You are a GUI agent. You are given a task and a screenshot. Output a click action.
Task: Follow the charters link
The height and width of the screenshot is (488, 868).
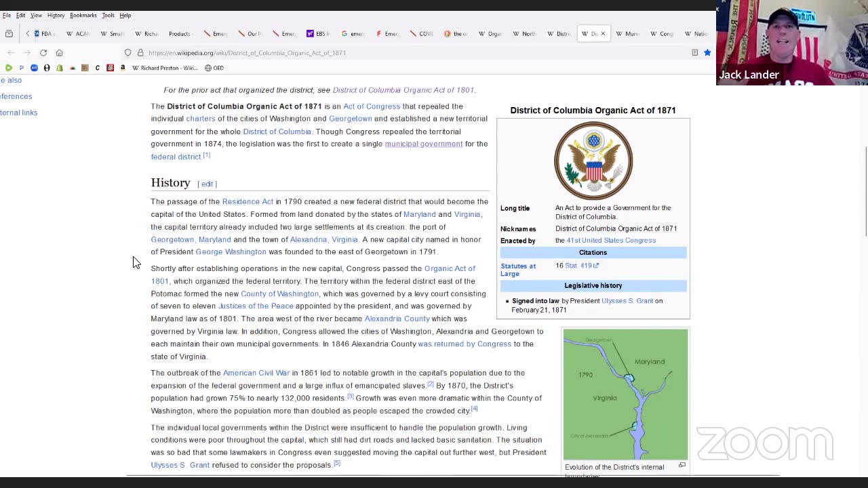(201, 119)
